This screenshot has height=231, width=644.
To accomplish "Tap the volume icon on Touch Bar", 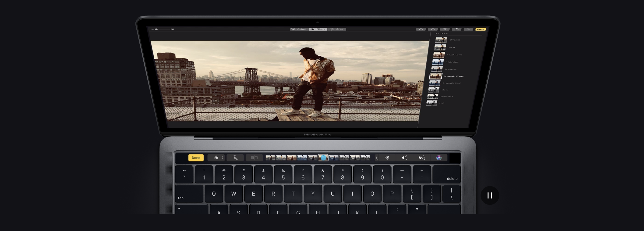I will pos(404,158).
